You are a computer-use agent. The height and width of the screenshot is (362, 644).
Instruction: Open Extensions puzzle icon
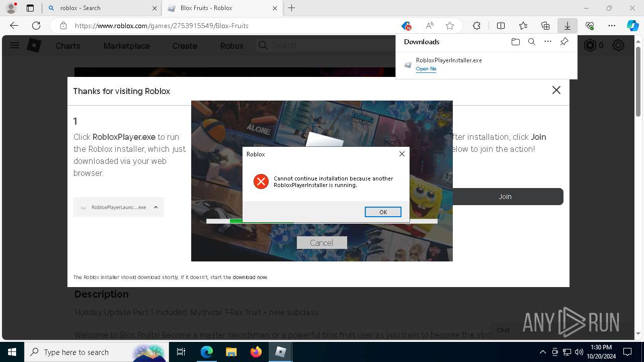pyautogui.click(x=476, y=26)
